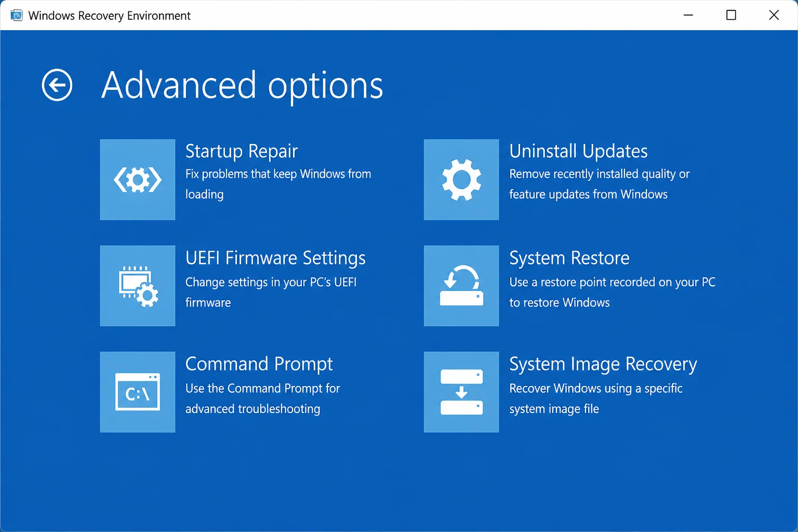Choose the System Restore title text
Screen dimensions: 798x532
pyautogui.click(x=569, y=258)
